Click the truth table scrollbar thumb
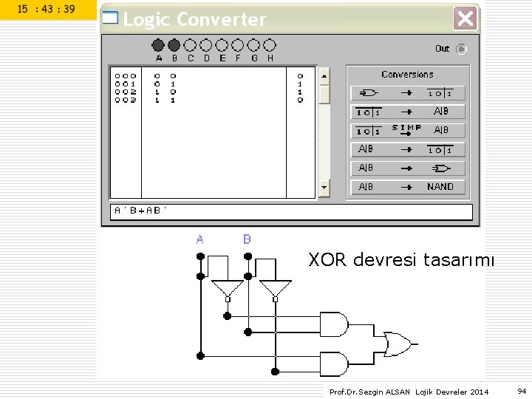532x399 pixels. 324,95
